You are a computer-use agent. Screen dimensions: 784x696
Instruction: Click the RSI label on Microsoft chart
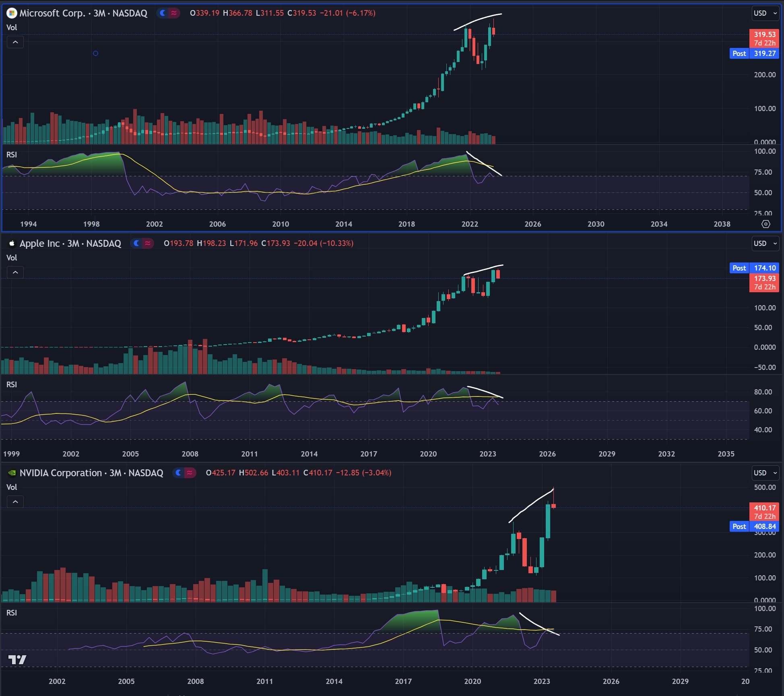[12, 155]
